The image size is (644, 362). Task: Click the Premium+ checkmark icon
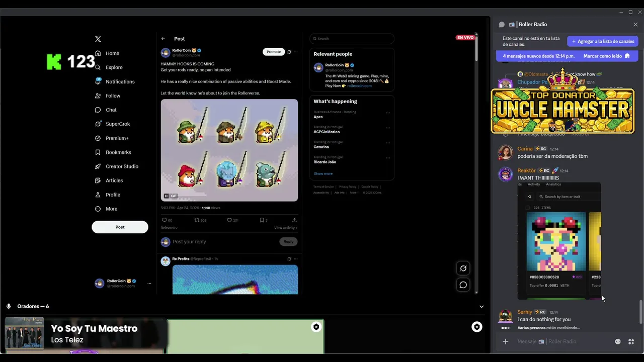tap(98, 138)
